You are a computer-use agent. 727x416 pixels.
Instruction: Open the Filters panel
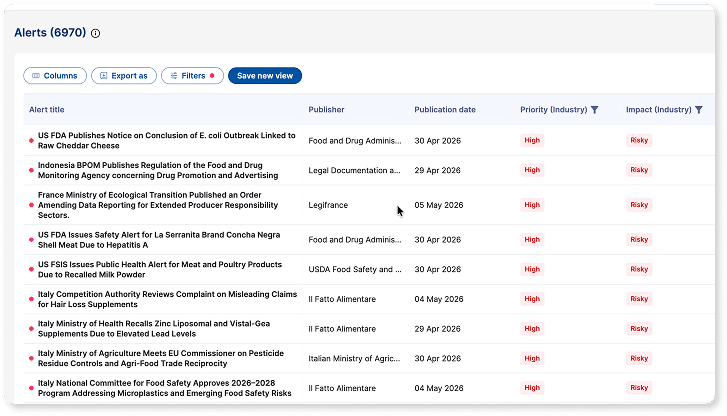point(192,76)
